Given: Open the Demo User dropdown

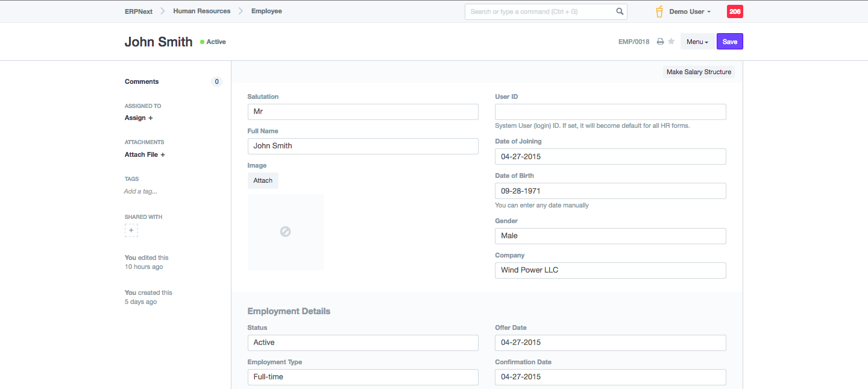Looking at the screenshot, I should pos(690,11).
